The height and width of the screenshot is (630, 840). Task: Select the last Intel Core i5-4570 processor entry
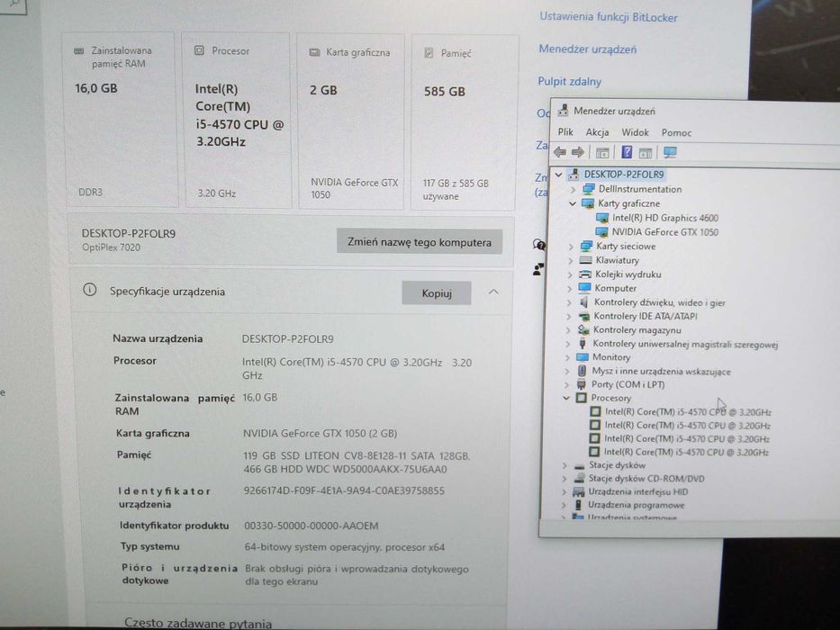click(x=686, y=452)
